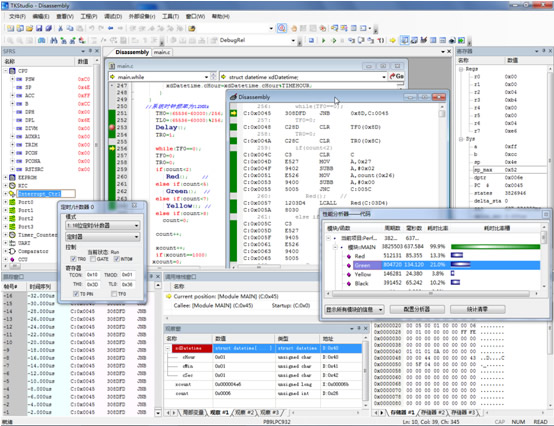Click the Comparator icon in SFRS tree

coord(12,251)
